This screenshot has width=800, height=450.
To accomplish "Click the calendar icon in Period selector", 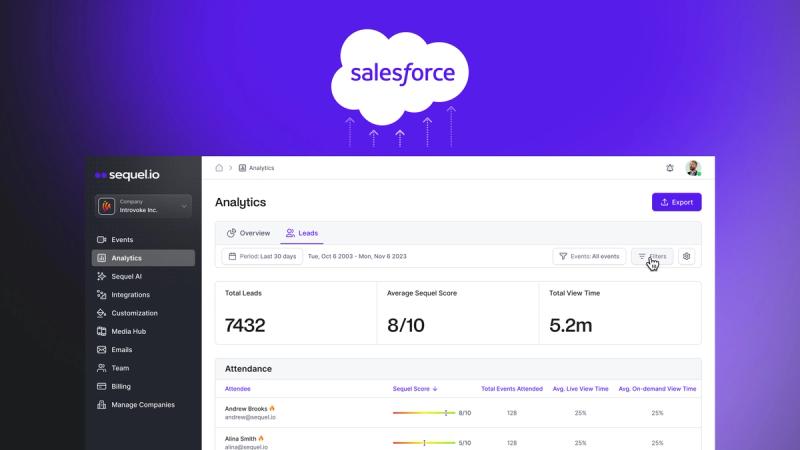I will tap(232, 256).
